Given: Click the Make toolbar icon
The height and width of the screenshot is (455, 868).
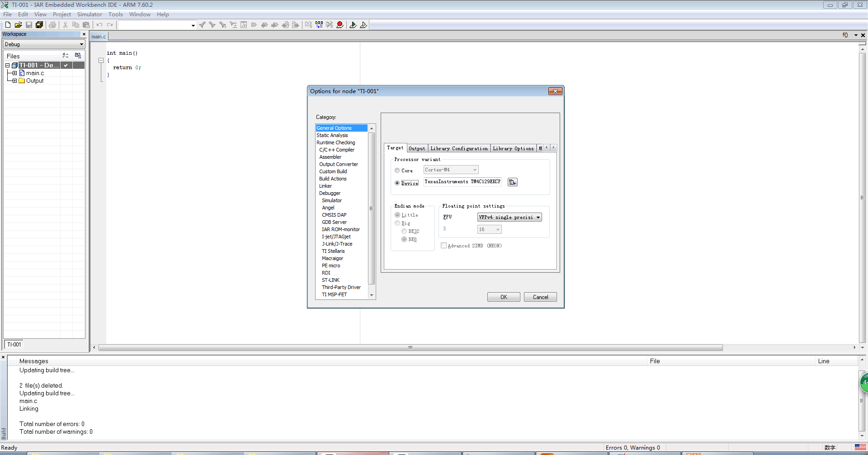Looking at the screenshot, I should click(x=319, y=25).
